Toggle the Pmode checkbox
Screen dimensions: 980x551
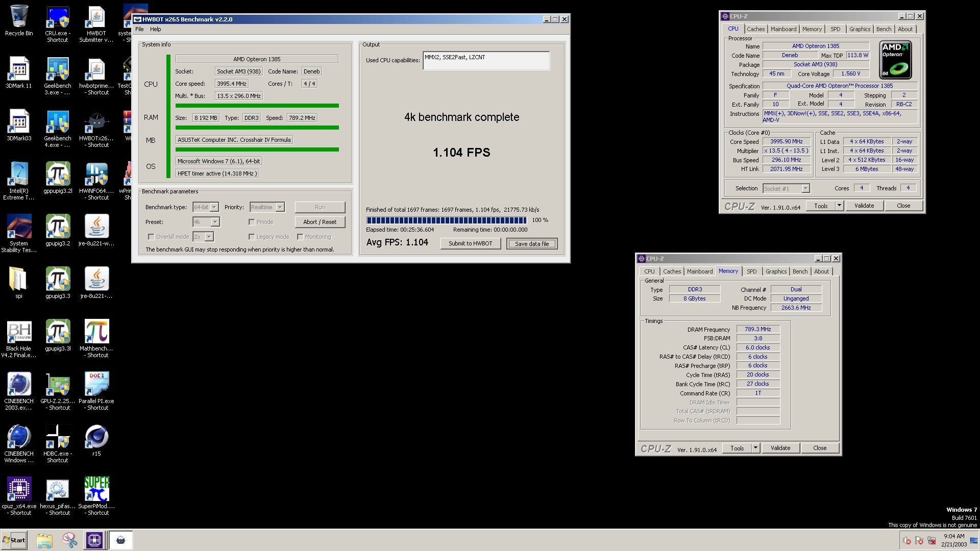pos(252,222)
